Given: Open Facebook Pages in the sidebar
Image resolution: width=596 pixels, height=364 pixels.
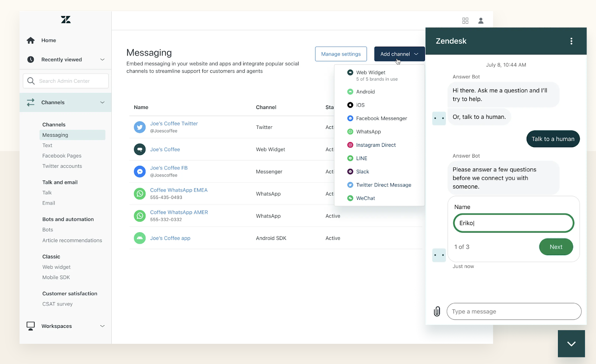Looking at the screenshot, I should pos(62,156).
